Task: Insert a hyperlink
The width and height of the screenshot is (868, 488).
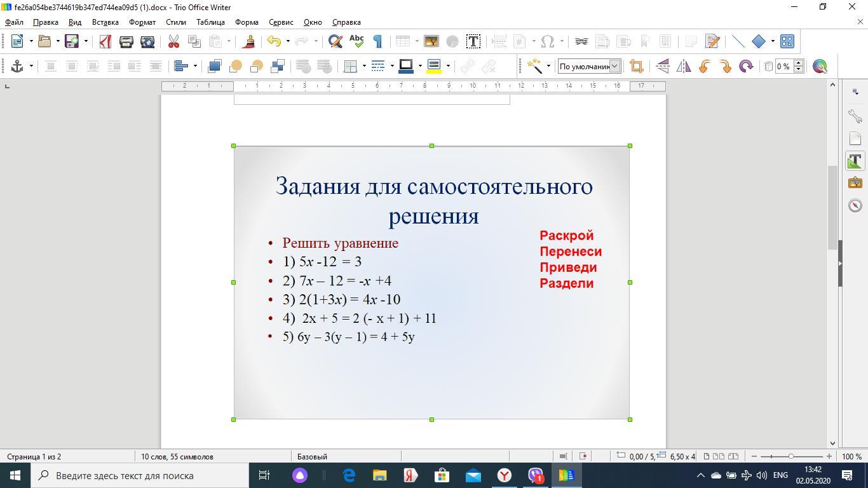Action: (x=581, y=41)
